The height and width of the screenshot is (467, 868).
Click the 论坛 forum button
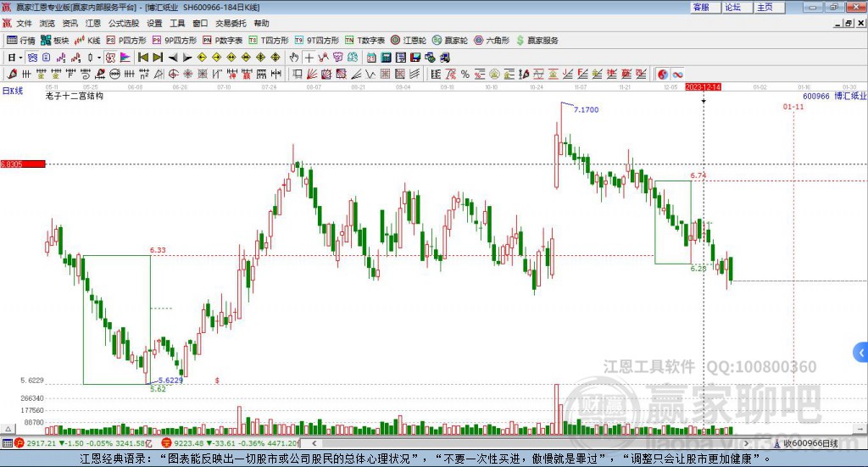coord(738,7)
